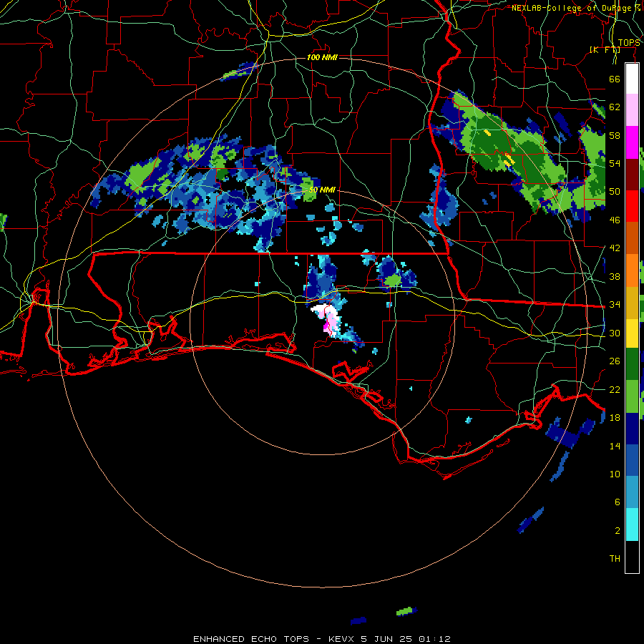Click the '26' legend value

tap(615, 361)
